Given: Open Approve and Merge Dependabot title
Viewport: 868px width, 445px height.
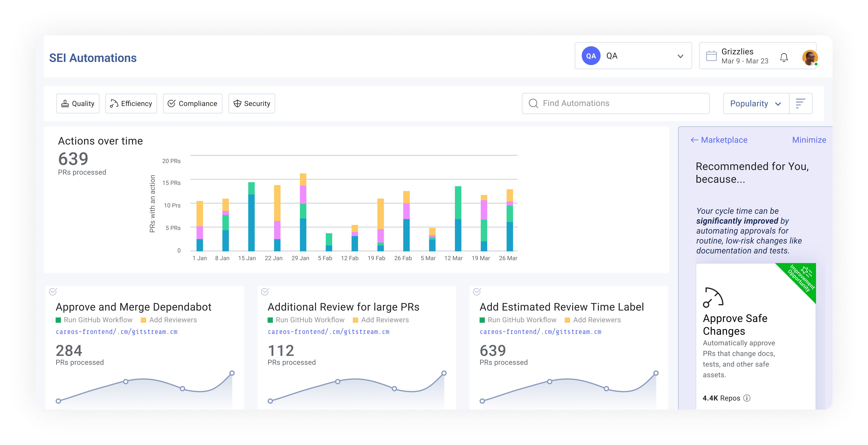Looking at the screenshot, I should 133,307.
